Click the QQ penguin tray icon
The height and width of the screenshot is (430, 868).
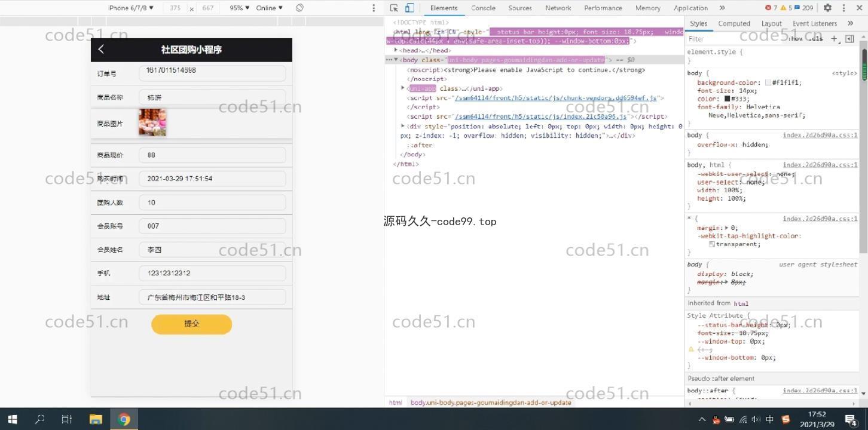(716, 419)
